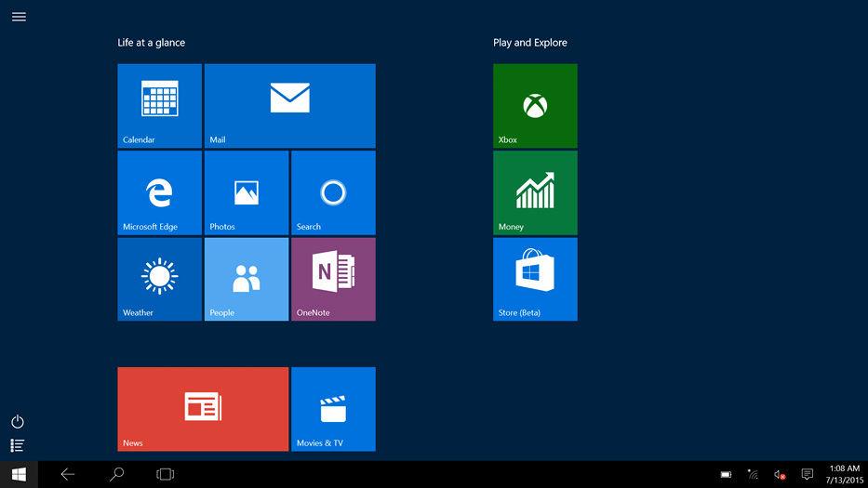This screenshot has width=868, height=488.
Task: Click the Power button icon
Action: click(18, 422)
